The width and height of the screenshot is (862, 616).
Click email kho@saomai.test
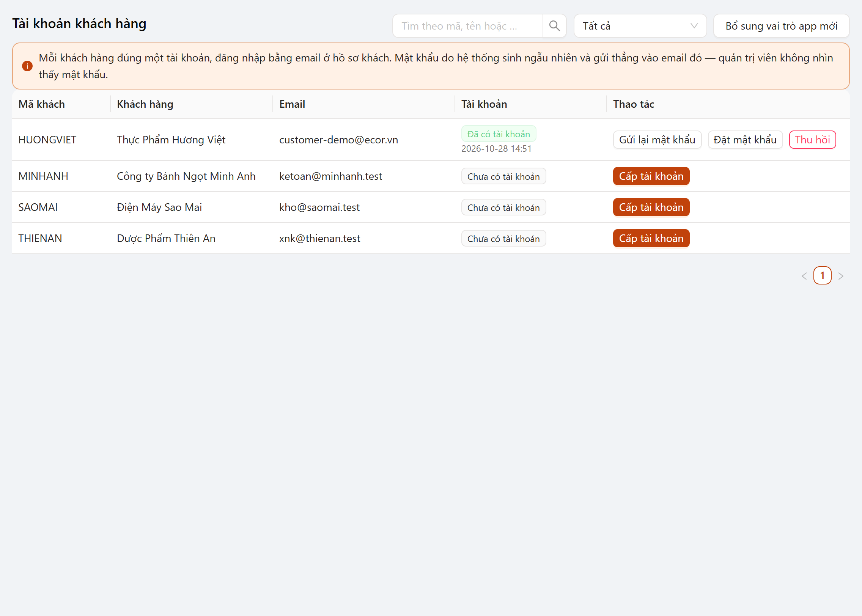pyautogui.click(x=319, y=207)
